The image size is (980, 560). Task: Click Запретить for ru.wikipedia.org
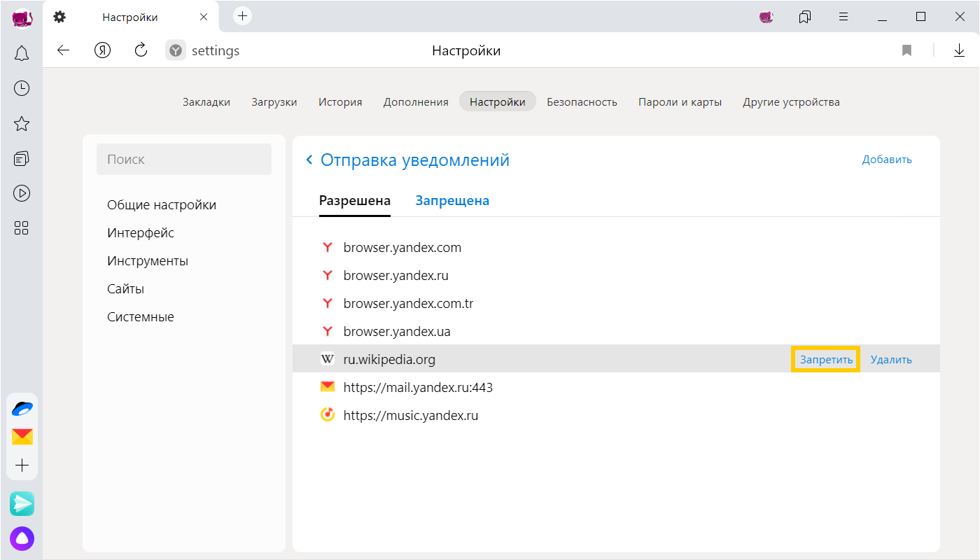pyautogui.click(x=826, y=360)
